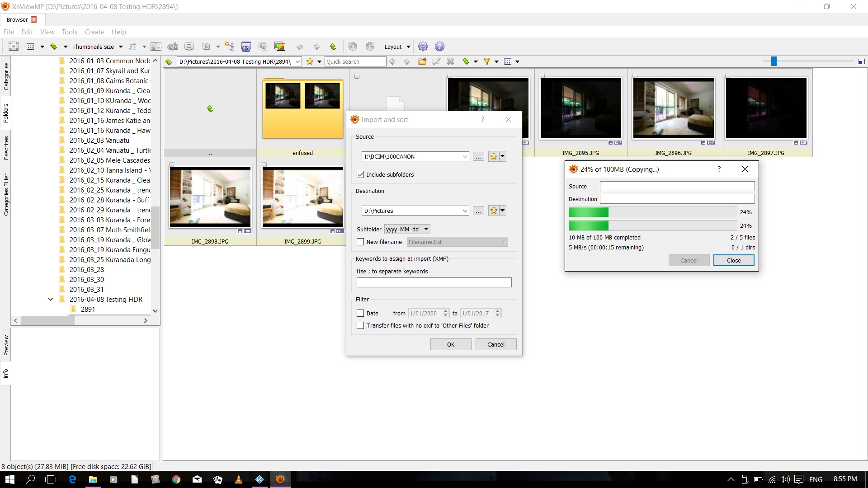Open XnView from the Windows taskbar

click(280, 479)
